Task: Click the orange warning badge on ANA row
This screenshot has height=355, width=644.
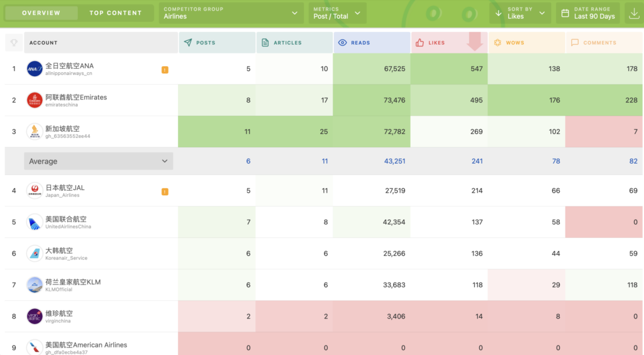Action: tap(165, 70)
